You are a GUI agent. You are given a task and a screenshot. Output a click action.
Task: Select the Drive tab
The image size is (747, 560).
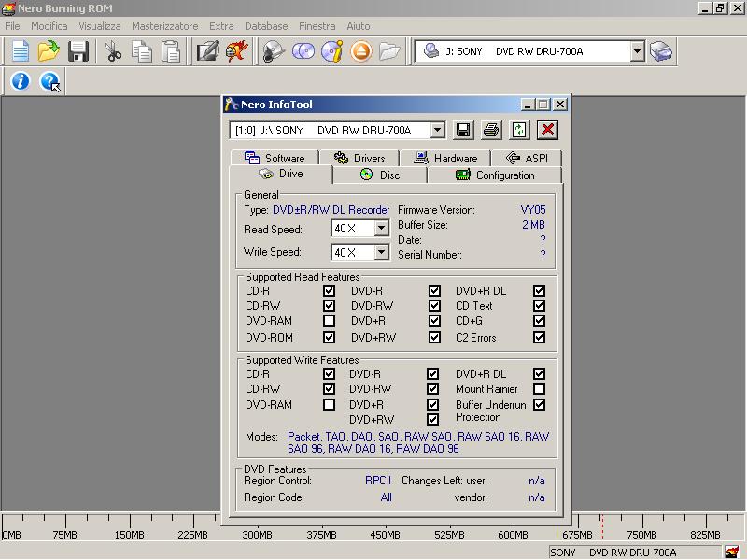[x=281, y=174]
